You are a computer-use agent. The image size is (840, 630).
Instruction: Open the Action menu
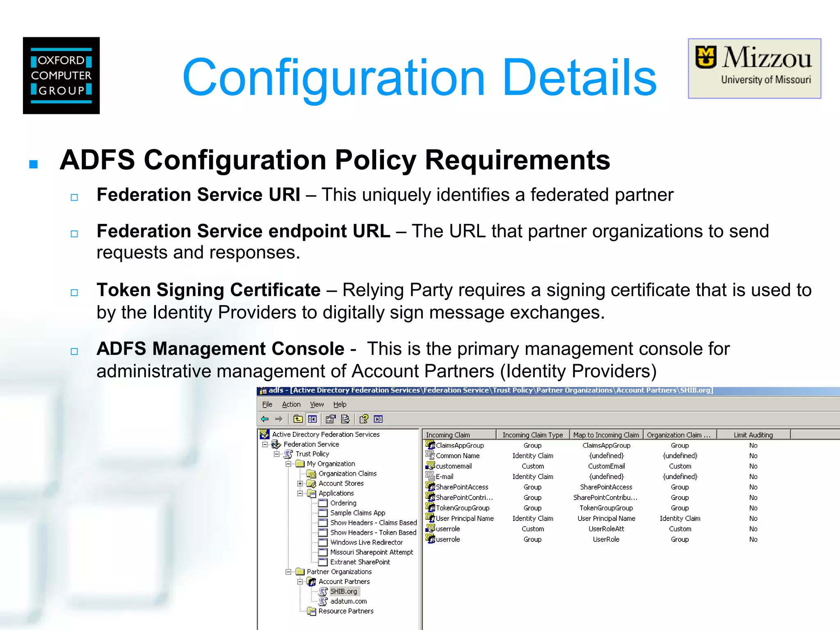pos(291,404)
